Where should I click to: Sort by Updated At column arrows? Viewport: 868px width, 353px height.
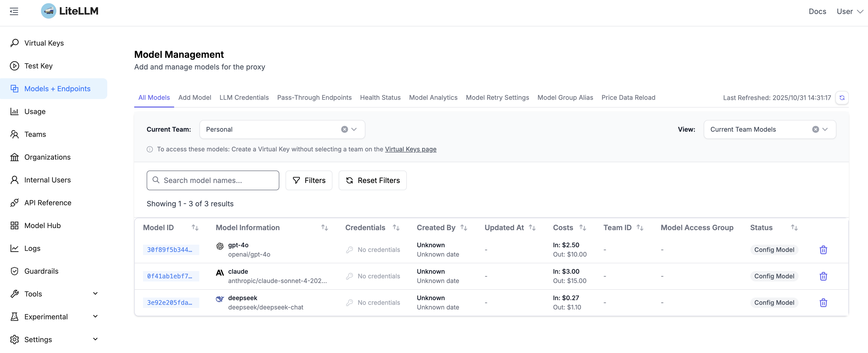[x=532, y=228]
